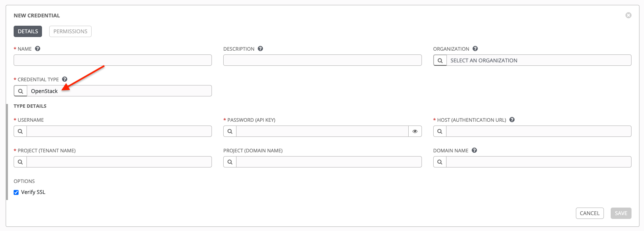
Task: Click the Select an Organization field
Action: coord(539,60)
